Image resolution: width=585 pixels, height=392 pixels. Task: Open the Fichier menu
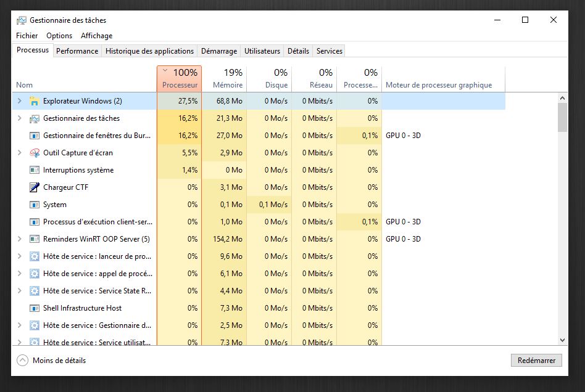pos(27,36)
